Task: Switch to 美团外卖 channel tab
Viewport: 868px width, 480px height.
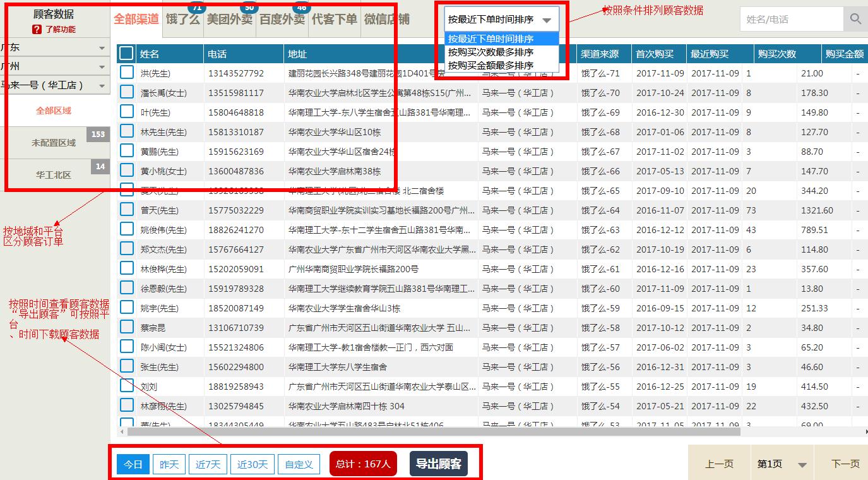Action: pyautogui.click(x=229, y=19)
